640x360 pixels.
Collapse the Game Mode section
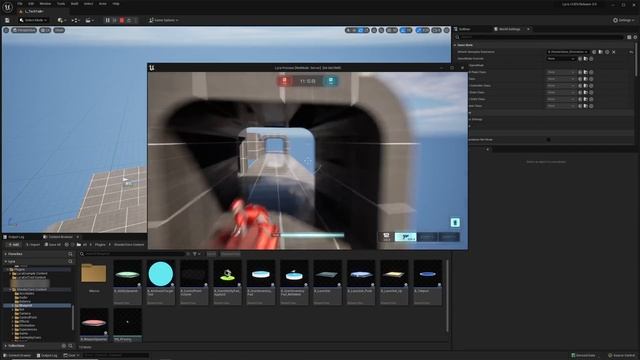pos(455,45)
